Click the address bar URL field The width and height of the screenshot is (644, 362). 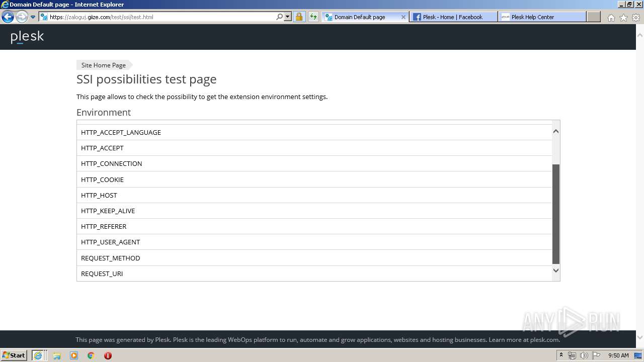tap(157, 17)
